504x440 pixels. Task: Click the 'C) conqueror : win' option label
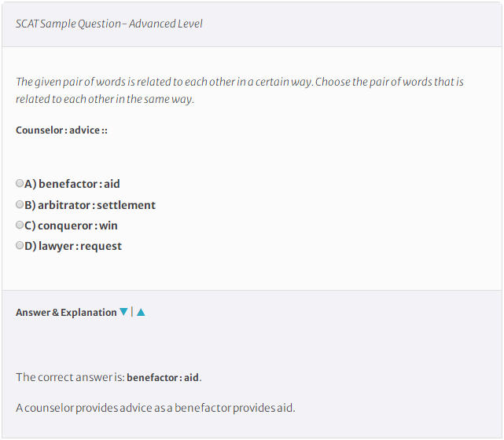pyautogui.click(x=71, y=225)
